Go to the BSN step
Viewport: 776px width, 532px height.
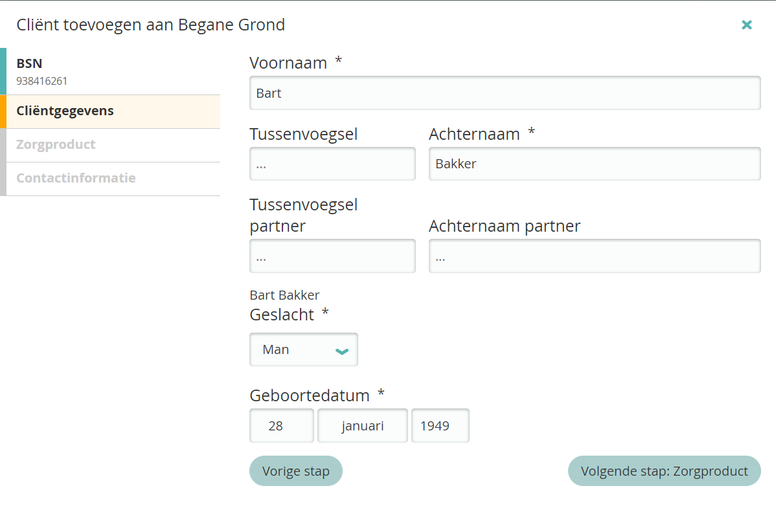(x=110, y=71)
